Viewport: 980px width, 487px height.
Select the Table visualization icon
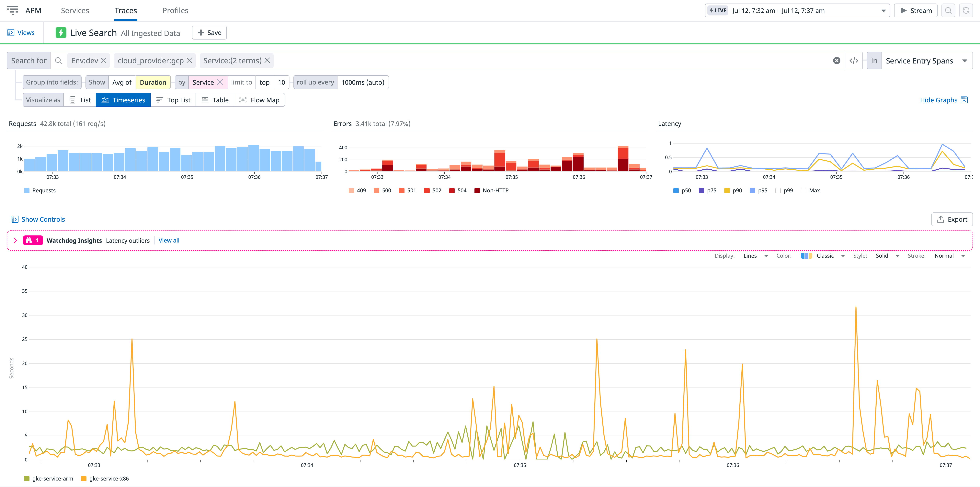click(x=205, y=100)
